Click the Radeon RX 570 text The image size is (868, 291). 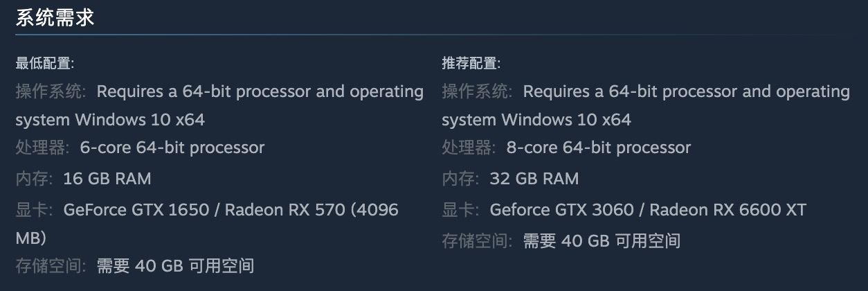tap(285, 210)
